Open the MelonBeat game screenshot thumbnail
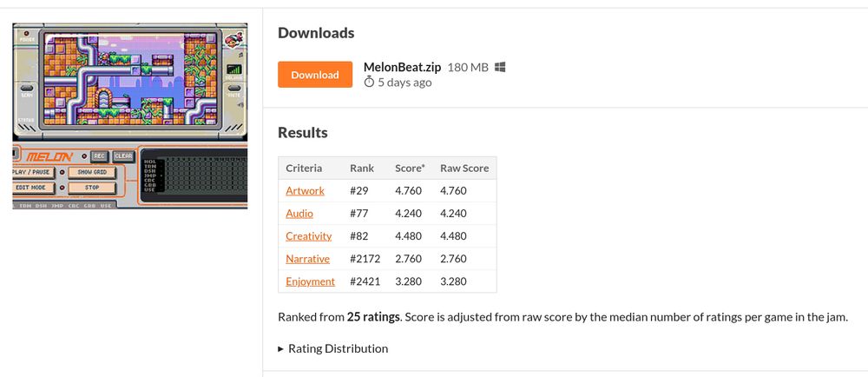The image size is (868, 377). (130, 116)
